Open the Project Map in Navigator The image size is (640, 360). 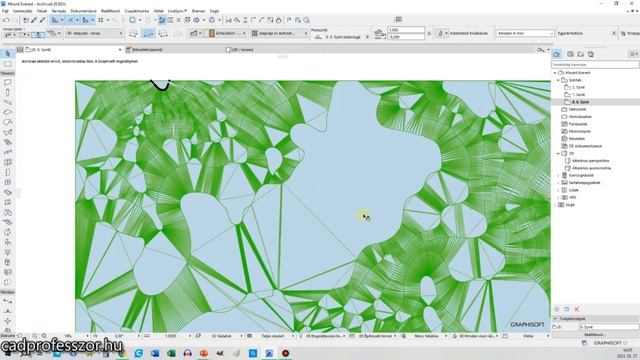[x=557, y=54]
